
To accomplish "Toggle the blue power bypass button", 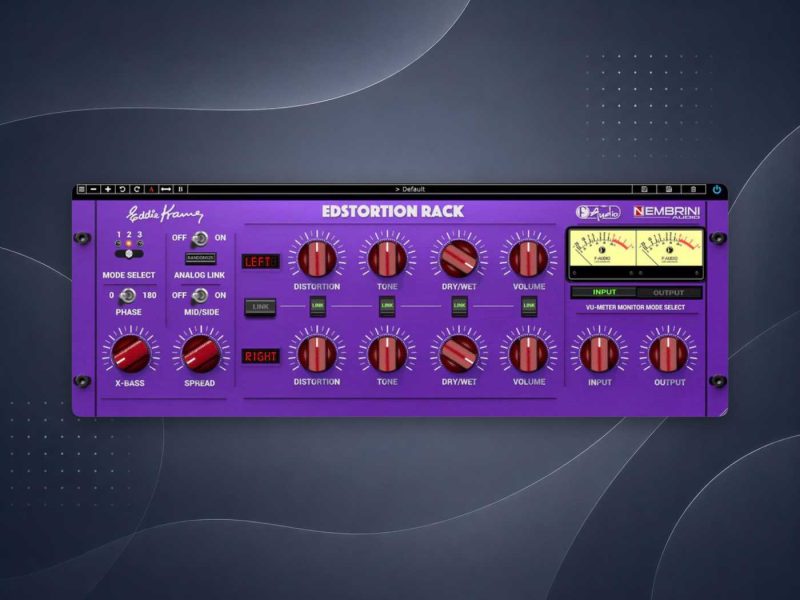I will point(717,189).
